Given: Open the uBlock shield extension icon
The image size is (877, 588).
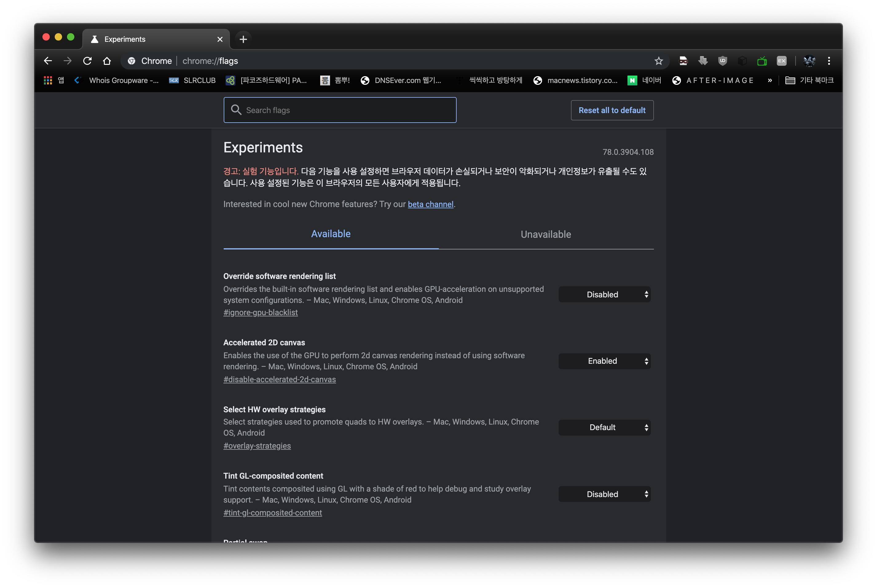Looking at the screenshot, I should click(x=722, y=61).
